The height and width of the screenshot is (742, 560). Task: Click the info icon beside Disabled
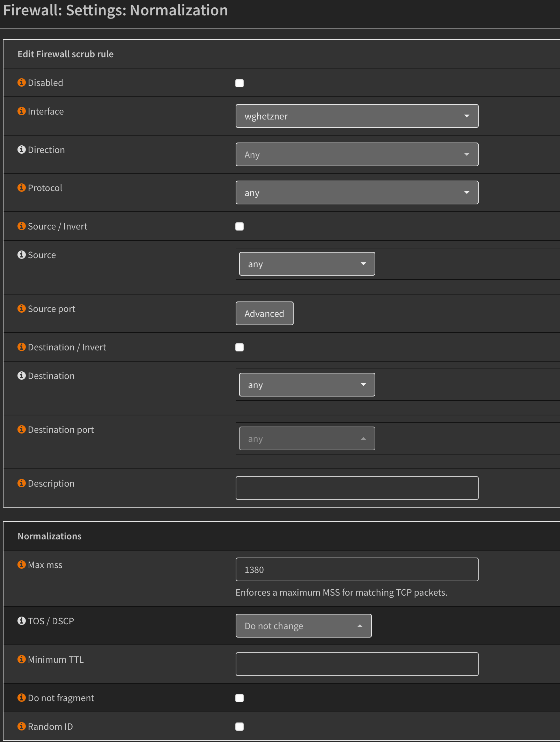point(22,82)
